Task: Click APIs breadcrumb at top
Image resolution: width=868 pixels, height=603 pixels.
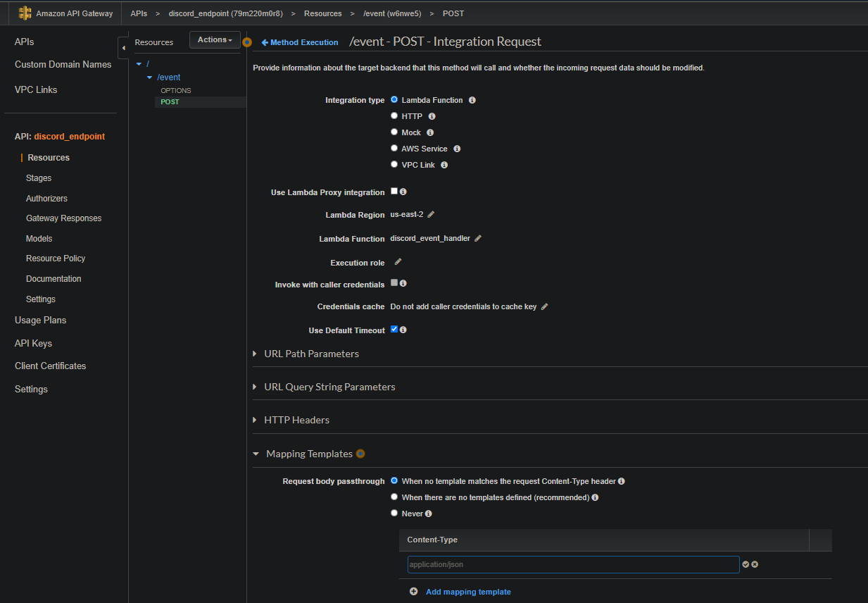Action: [x=139, y=13]
